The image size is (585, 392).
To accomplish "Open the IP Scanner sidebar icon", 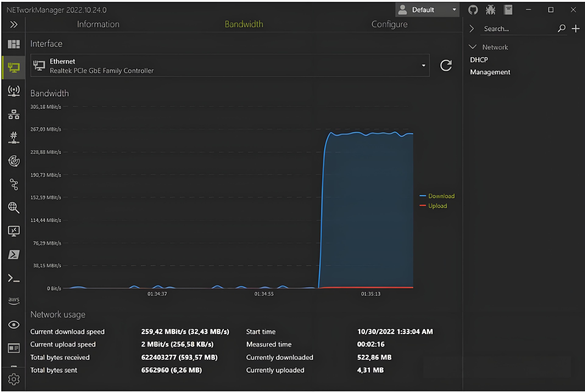I will [14, 114].
